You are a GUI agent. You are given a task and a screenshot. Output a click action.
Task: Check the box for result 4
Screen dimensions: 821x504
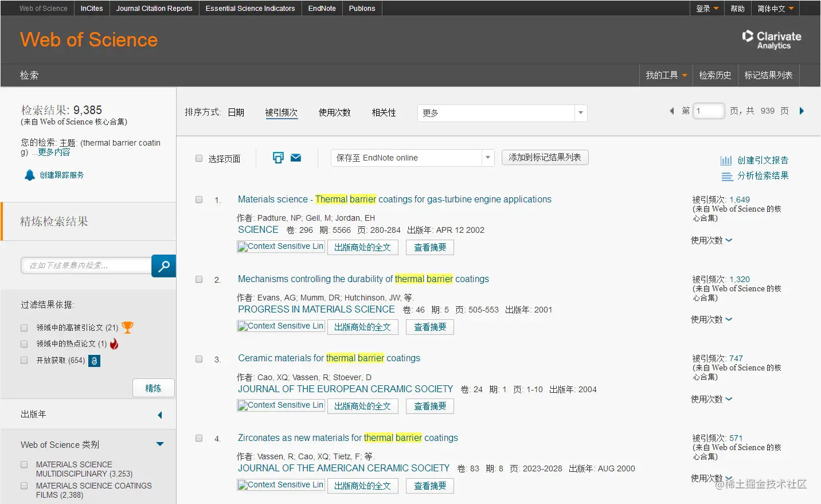pos(199,438)
